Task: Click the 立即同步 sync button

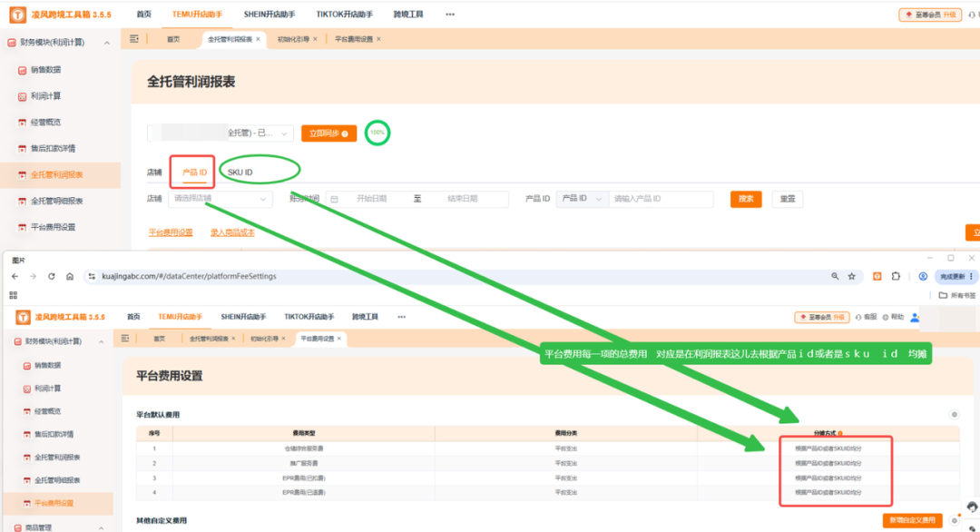Action: tap(328, 133)
